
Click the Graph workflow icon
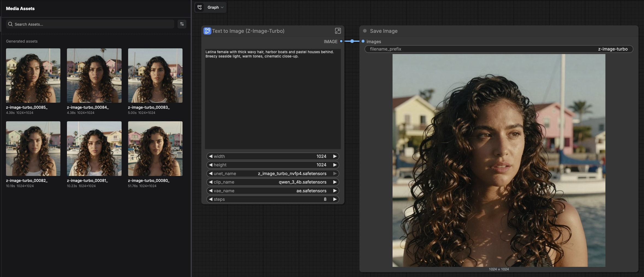[200, 7]
